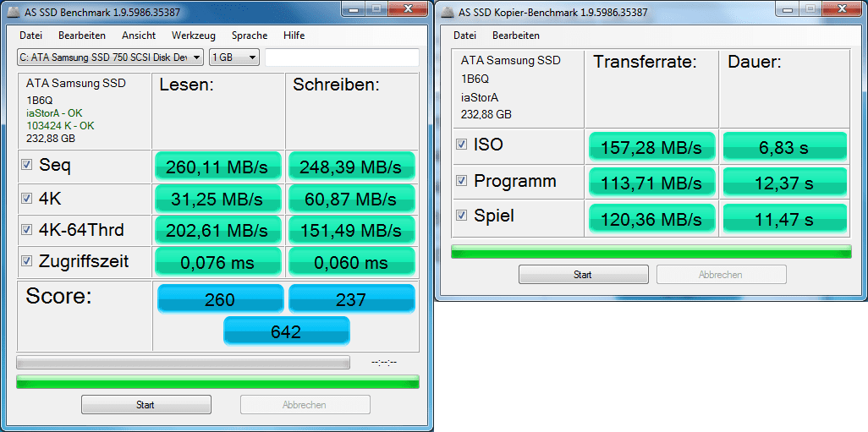The height and width of the screenshot is (432, 868).
Task: Click the 4K write result 60,87 MB/s
Action: click(x=352, y=198)
